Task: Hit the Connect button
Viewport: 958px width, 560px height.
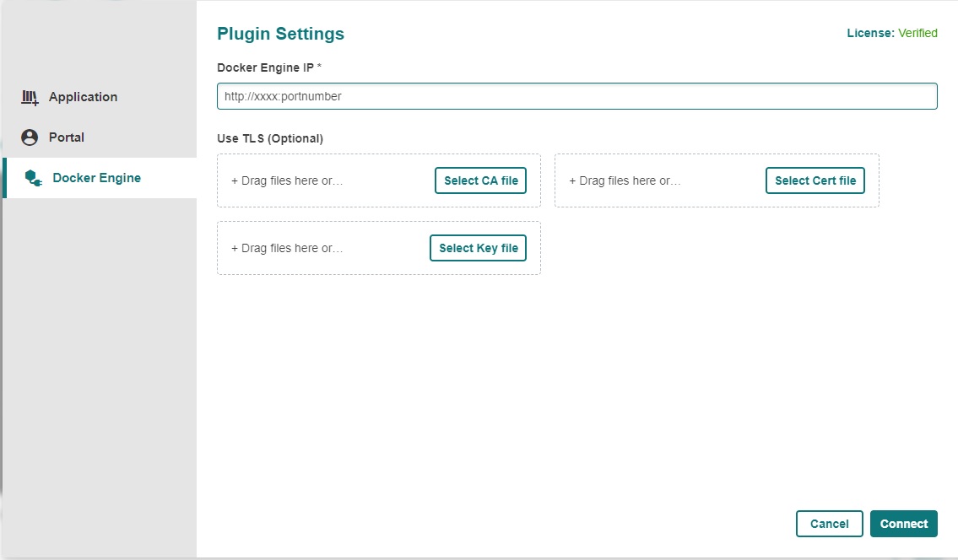Action: pyautogui.click(x=903, y=524)
